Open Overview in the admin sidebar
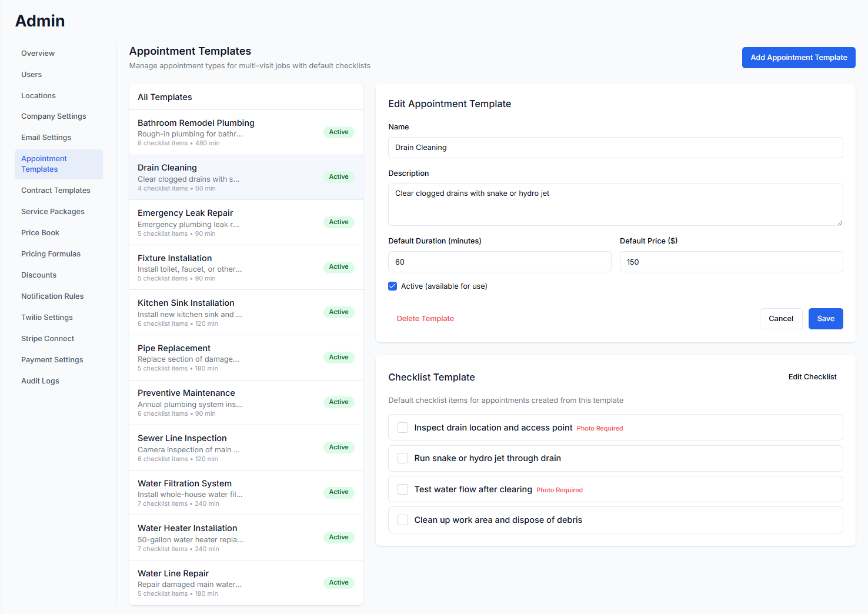This screenshot has height=614, width=868. 59,54
